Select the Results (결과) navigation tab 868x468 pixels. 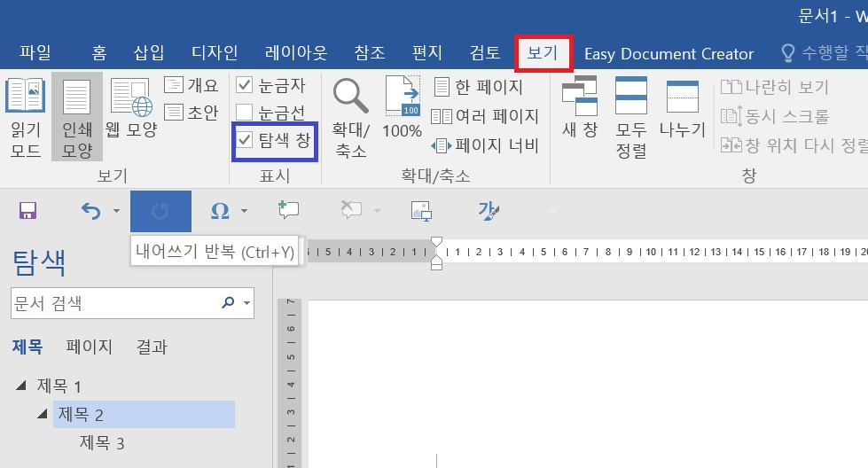coord(152,347)
